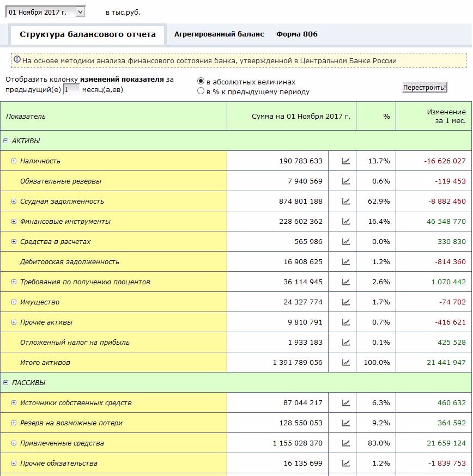Open chart icon for Требования по получению процентов
The width and height of the screenshot is (473, 476).
click(x=345, y=282)
